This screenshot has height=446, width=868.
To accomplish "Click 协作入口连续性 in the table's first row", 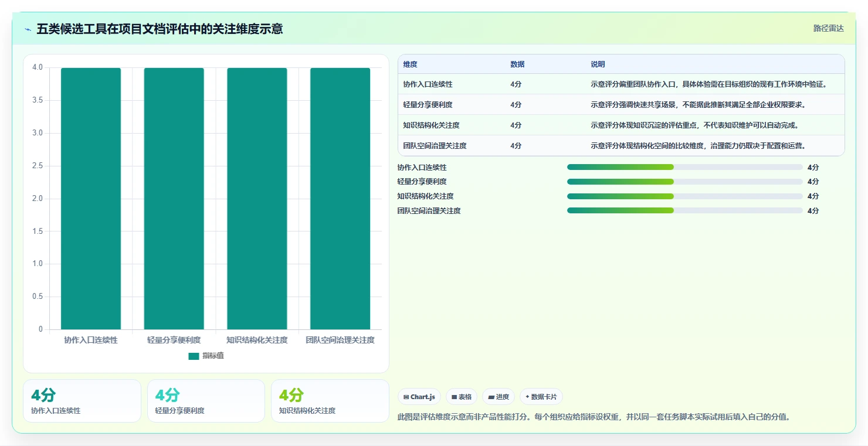I will 428,84.
